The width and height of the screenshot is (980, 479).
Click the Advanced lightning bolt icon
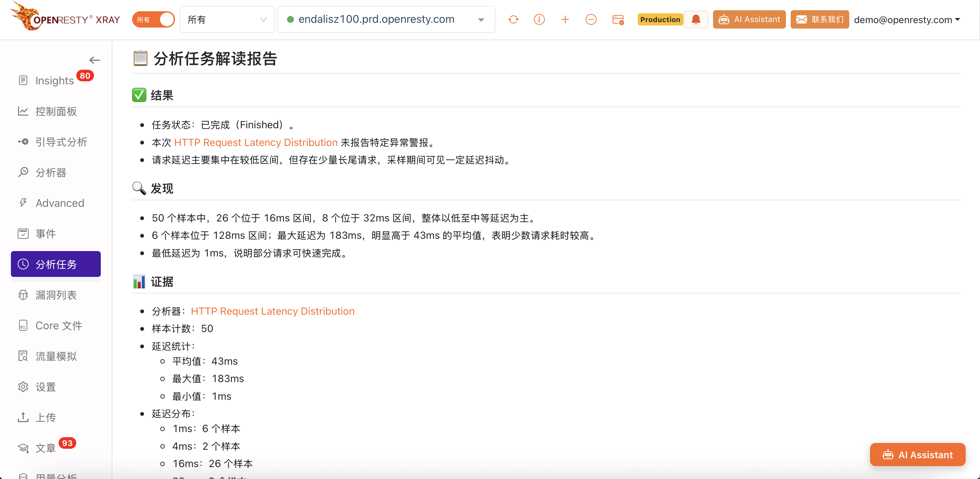(x=23, y=203)
